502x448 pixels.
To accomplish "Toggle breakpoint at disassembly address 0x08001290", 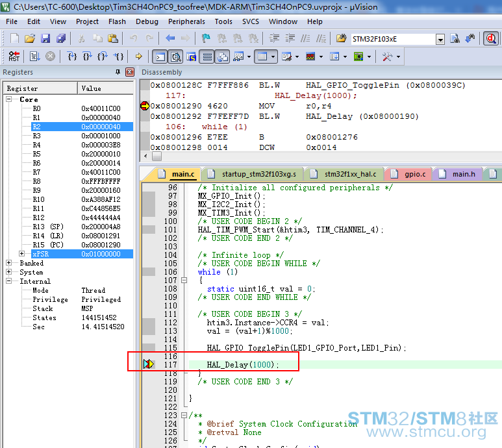I will click(145, 106).
